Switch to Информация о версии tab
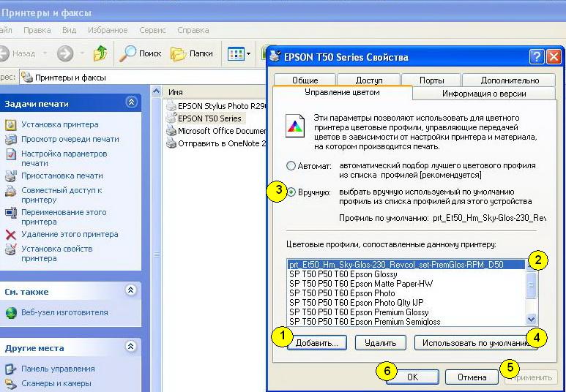566x392 pixels. [484, 94]
